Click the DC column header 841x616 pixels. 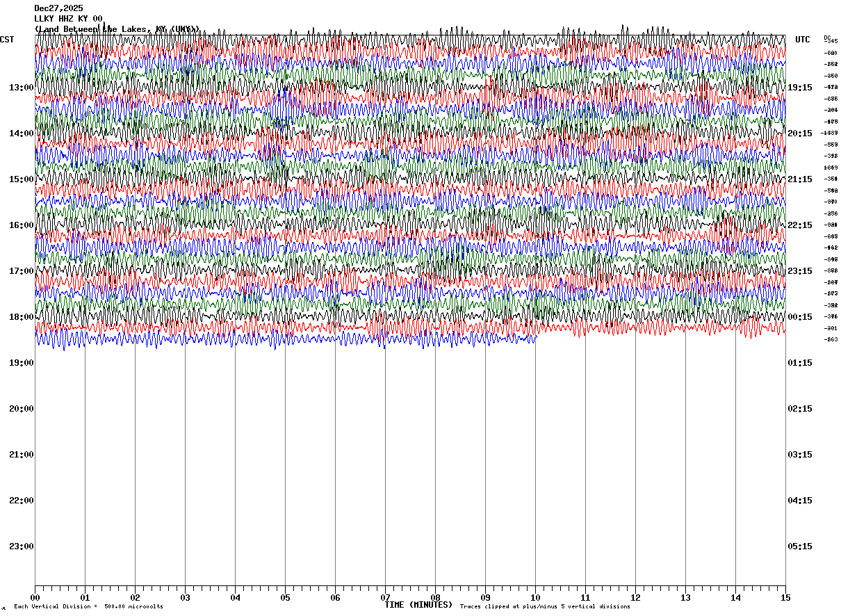coord(827,38)
